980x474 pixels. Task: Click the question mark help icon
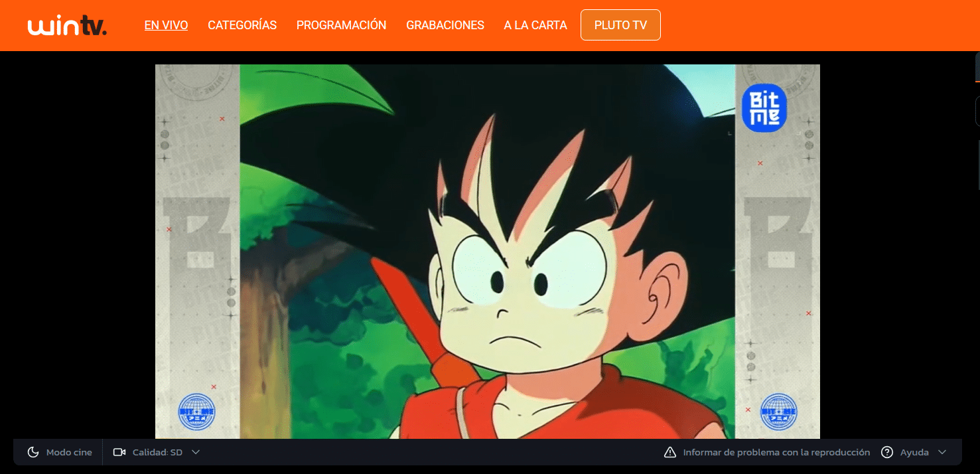(x=887, y=452)
